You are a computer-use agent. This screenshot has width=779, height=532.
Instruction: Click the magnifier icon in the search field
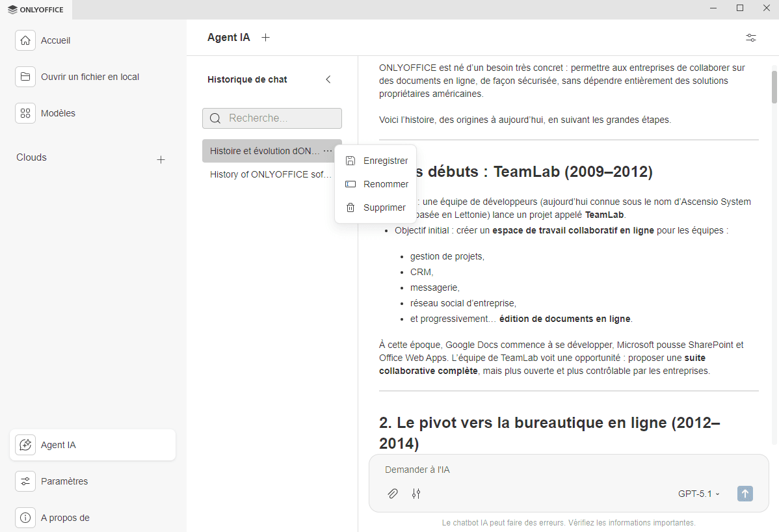pyautogui.click(x=215, y=118)
